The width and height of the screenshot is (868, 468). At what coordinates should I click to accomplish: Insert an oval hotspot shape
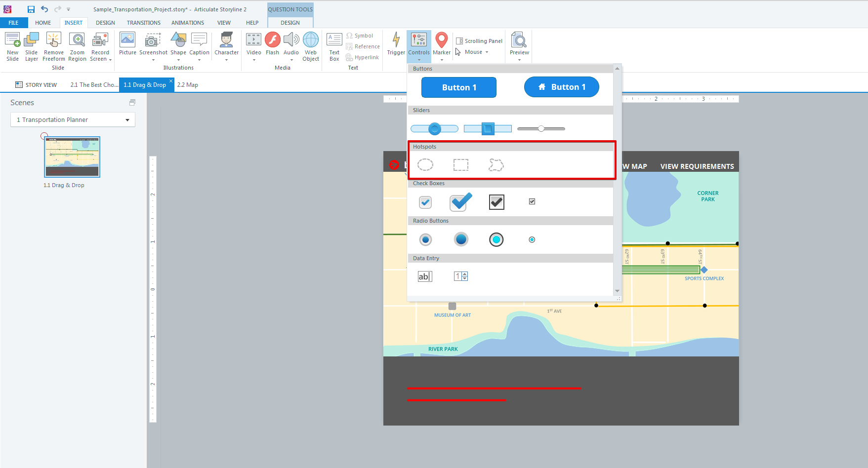click(x=425, y=165)
